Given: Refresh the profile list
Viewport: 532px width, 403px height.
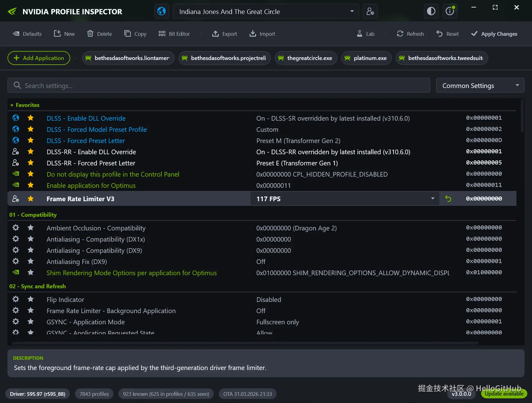Looking at the screenshot, I should [410, 34].
